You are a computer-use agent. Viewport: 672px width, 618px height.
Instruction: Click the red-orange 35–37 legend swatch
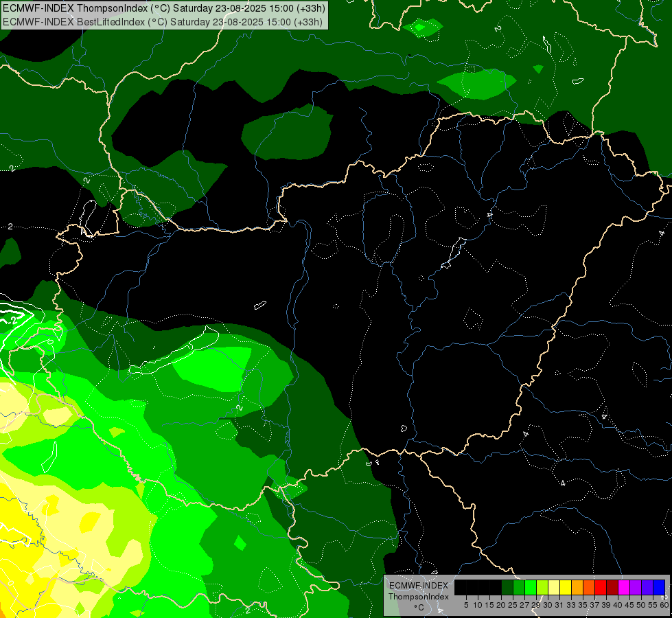(x=589, y=587)
